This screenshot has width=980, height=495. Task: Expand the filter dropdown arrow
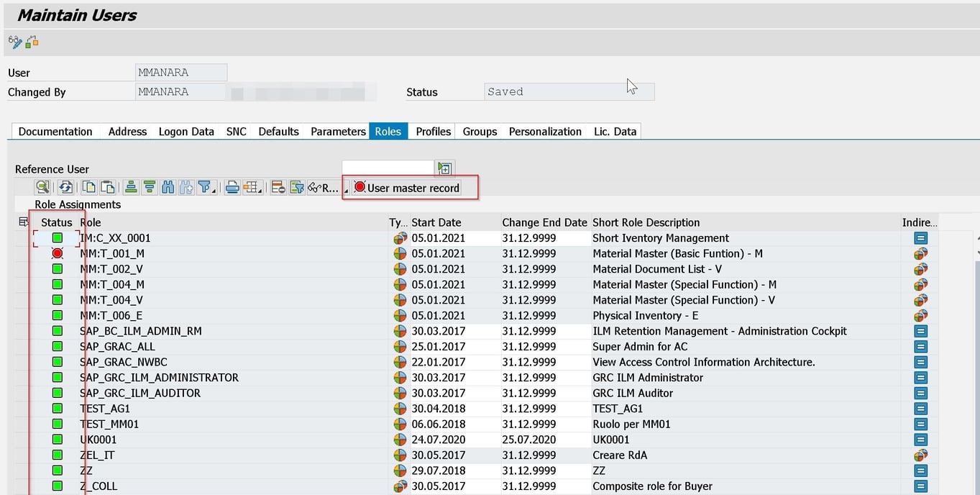point(214,190)
